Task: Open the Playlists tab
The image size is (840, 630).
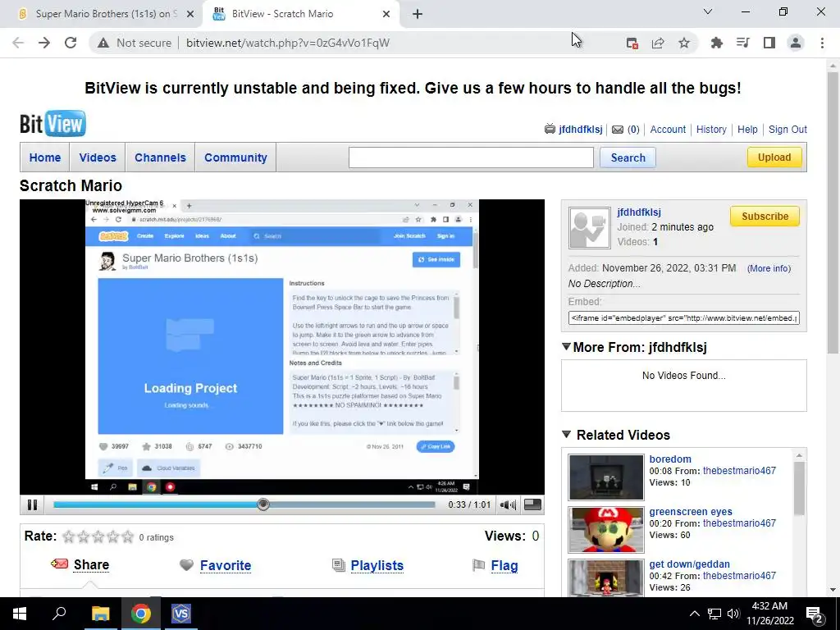Action: (x=377, y=566)
